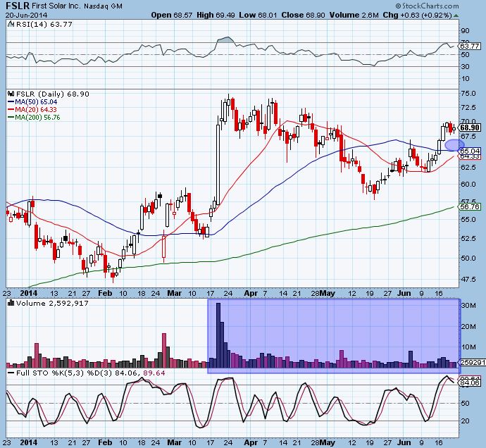Screen dimensions: 486x448
Task: Click the FSLR ticker symbol in the header
Action: [18, 5]
